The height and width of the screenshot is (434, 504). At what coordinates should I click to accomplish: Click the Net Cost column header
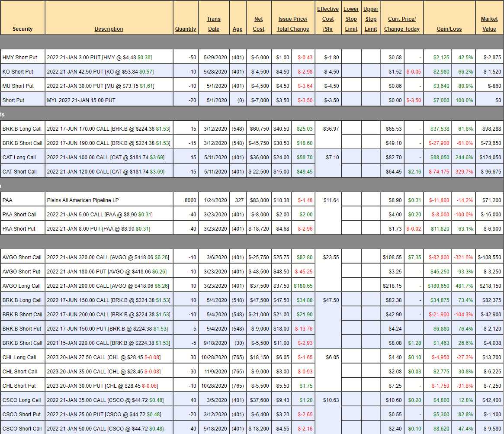pos(258,24)
